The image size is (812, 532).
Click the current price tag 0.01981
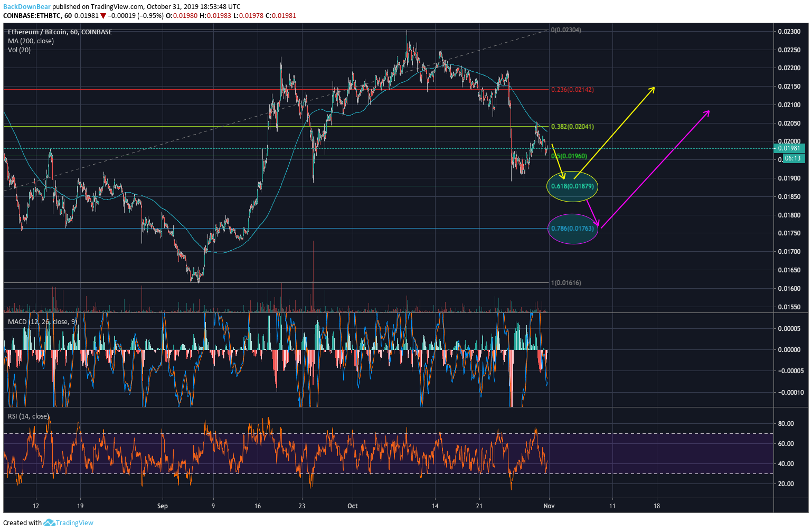point(789,149)
